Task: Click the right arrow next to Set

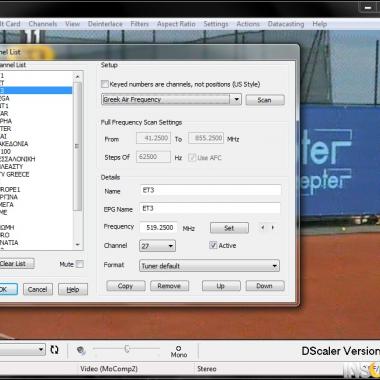Action: tap(273, 228)
